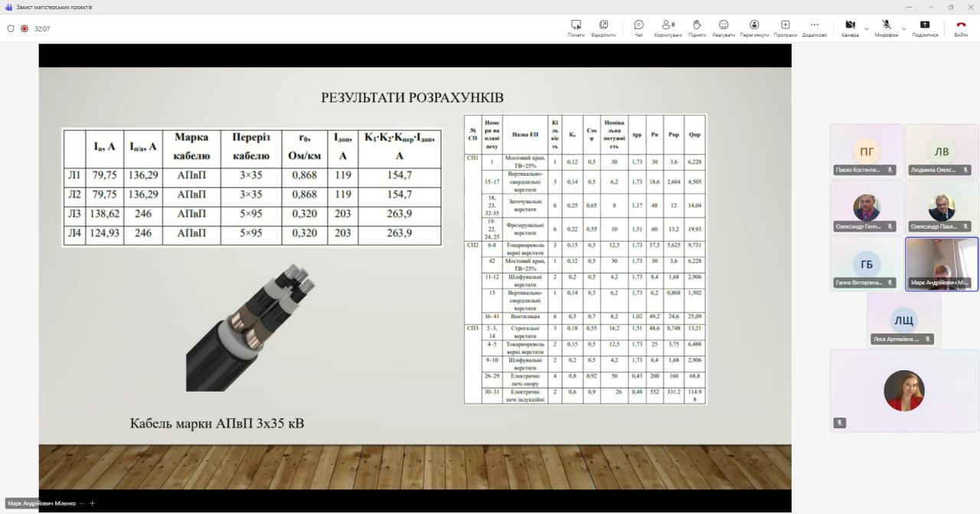The width and height of the screenshot is (980, 514).
Task: Show the Користувачі participants list
Action: (668, 28)
